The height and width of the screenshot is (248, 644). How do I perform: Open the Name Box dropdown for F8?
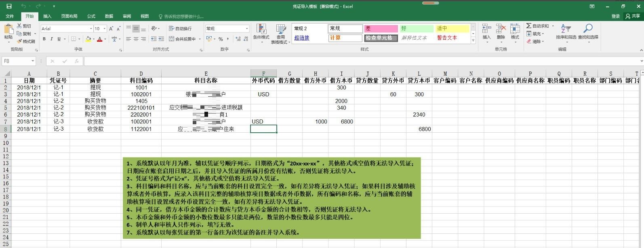pos(33,61)
